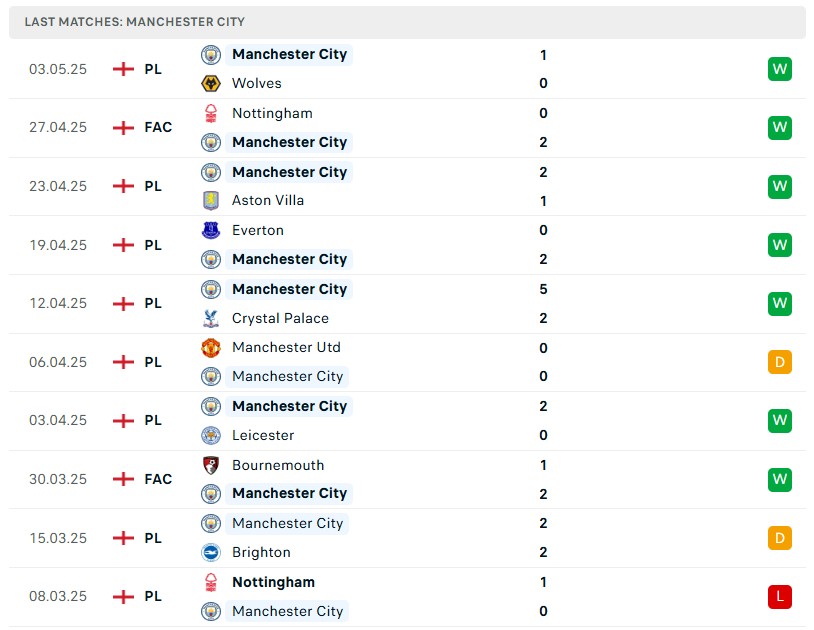Click the Manchester Utd crest icon
The width and height of the screenshot is (814, 630).
(211, 347)
